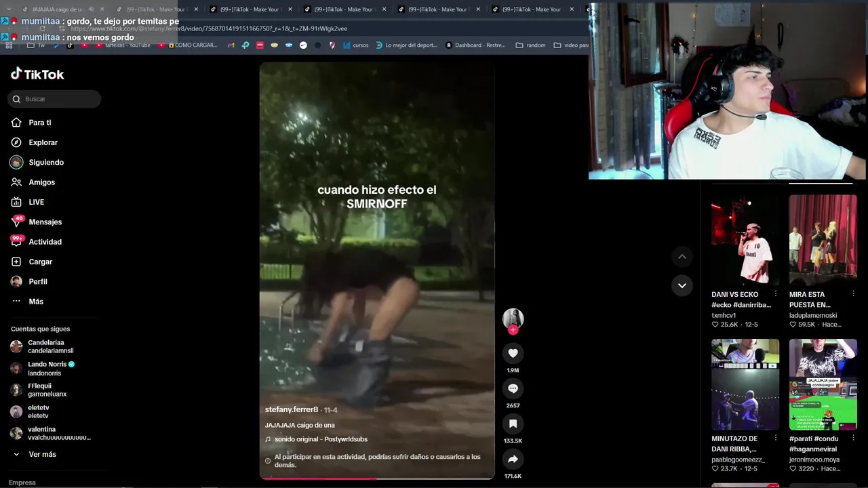
Task: Open options dots on DANI VS ECKO card
Action: coord(775,294)
